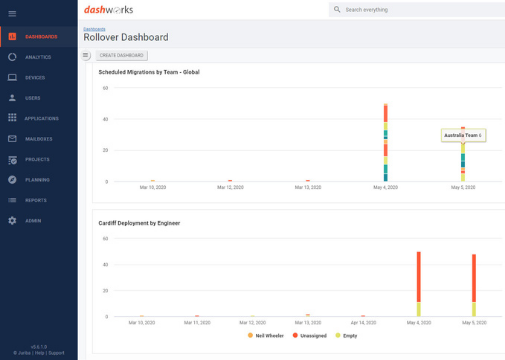Click the v5.6.1.0 version text
The image size is (505, 360).
(39, 347)
